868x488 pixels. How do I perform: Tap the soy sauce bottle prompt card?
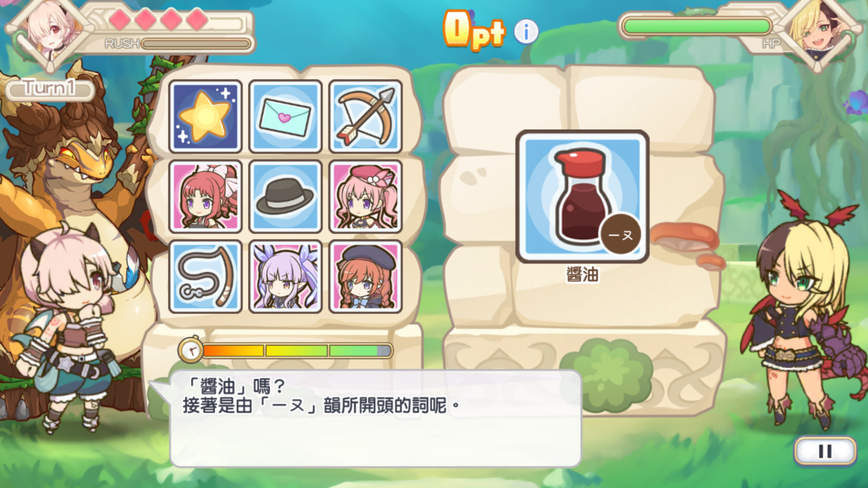tap(582, 197)
